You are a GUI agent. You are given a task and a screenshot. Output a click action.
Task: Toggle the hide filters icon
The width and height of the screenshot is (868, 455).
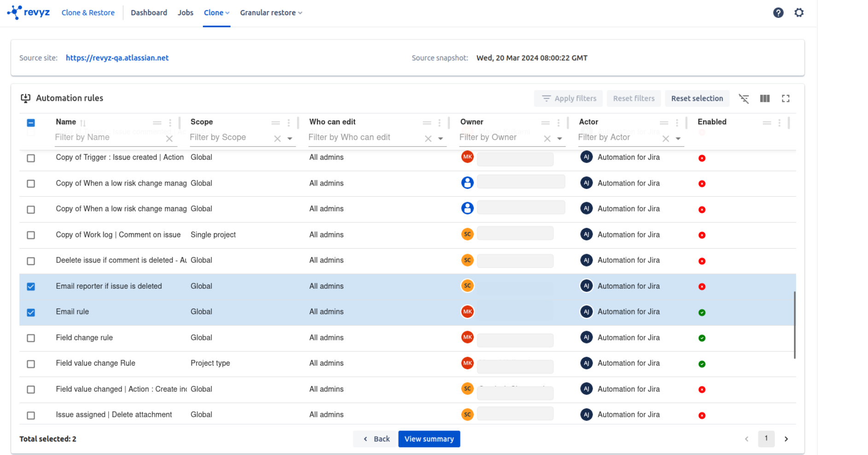(744, 99)
